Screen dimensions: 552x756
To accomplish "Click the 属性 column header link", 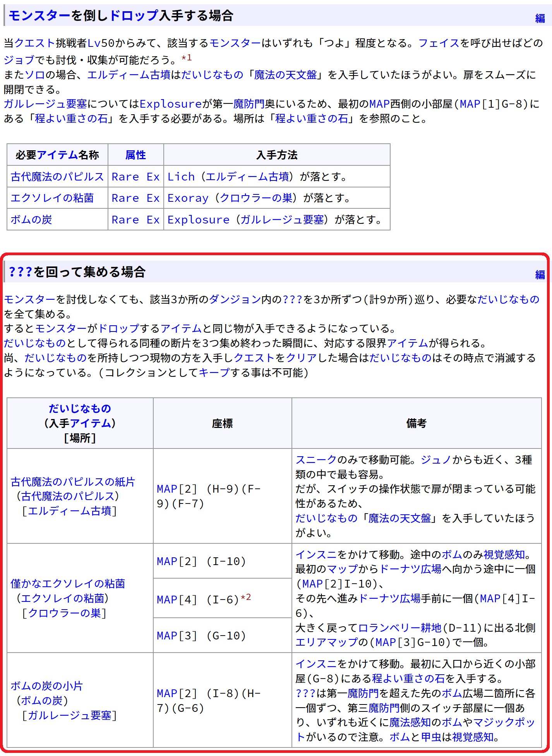I will pos(135,155).
